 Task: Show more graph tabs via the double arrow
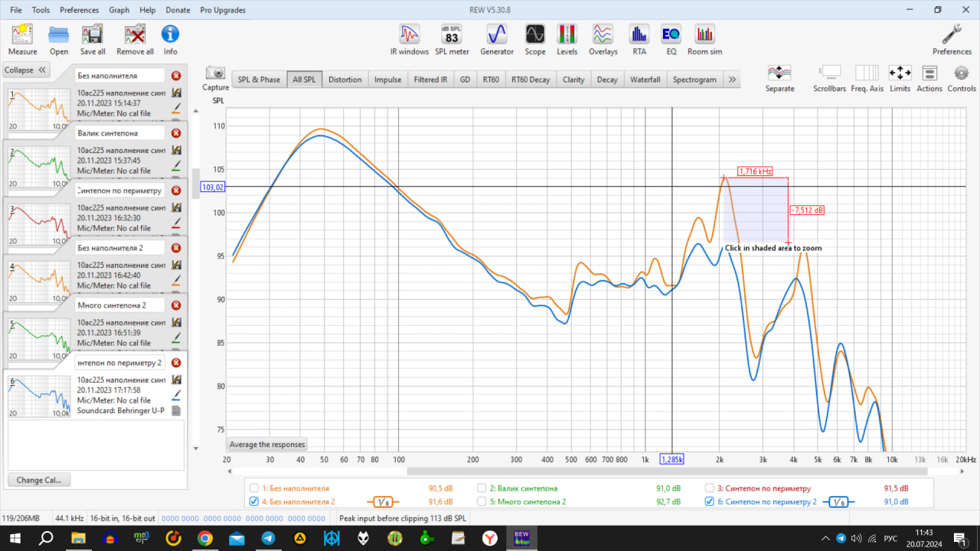click(x=732, y=80)
